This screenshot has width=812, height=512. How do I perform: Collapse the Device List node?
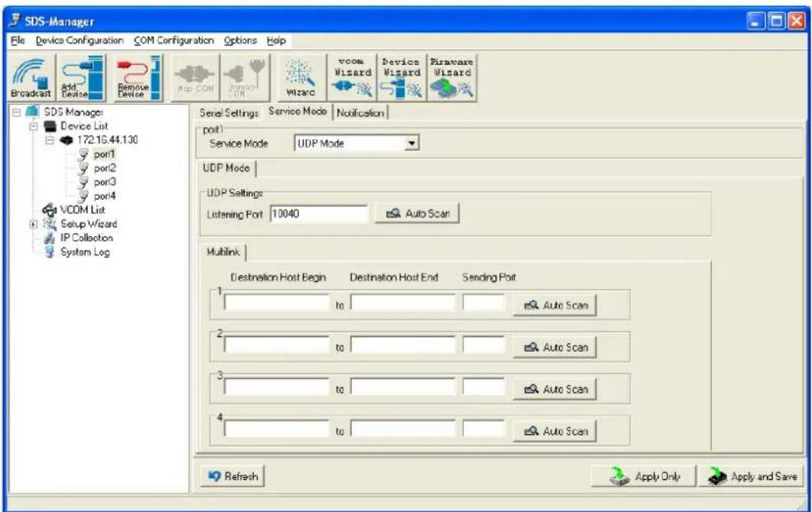[x=34, y=126]
